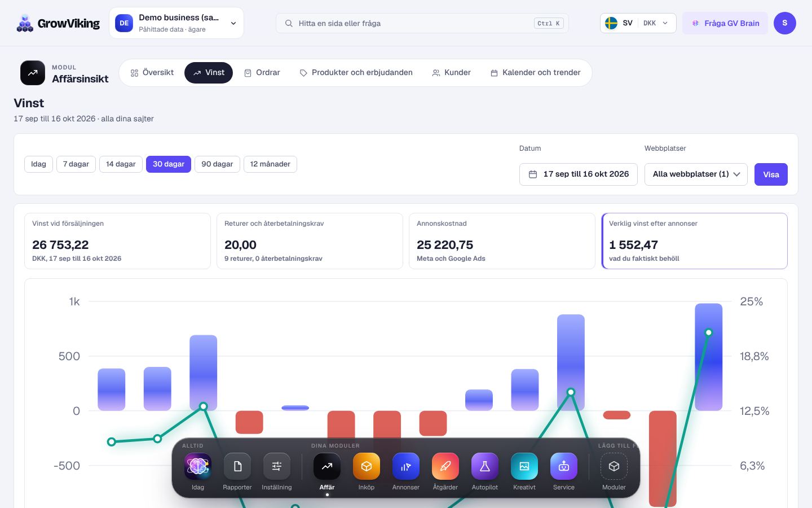This screenshot has height=508, width=812.
Task: Launch the Inköp module icon
Action: [x=367, y=466]
